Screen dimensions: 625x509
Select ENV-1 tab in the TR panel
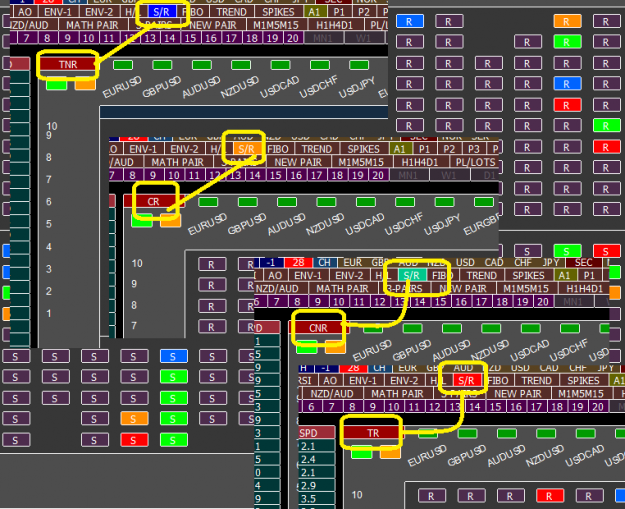(x=363, y=381)
